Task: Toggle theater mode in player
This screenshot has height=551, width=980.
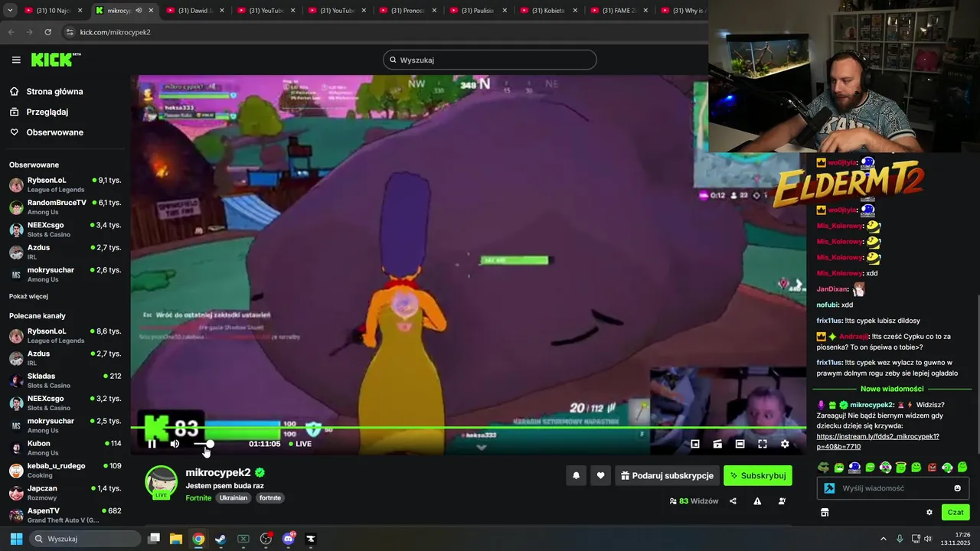Action: coord(740,444)
